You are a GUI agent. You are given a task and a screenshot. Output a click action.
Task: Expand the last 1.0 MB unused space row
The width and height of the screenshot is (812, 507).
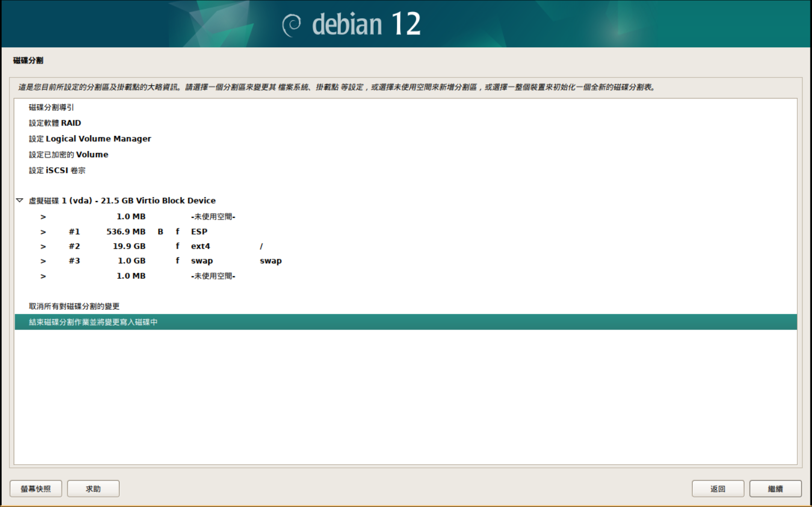[x=43, y=275]
